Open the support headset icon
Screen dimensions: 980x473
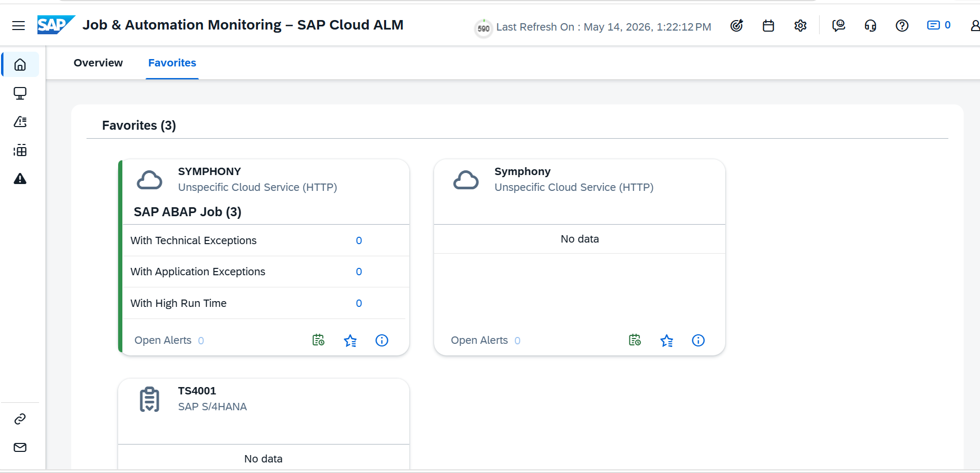pyautogui.click(x=870, y=25)
